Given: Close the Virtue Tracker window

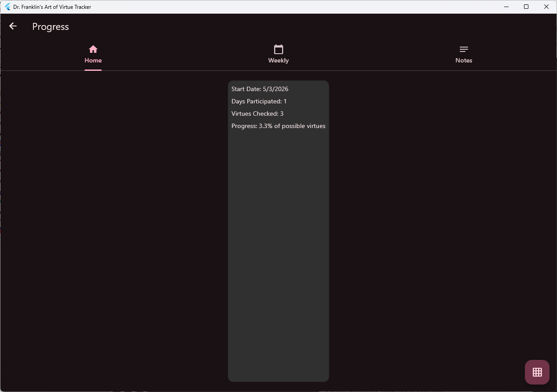Looking at the screenshot, I should point(546,7).
